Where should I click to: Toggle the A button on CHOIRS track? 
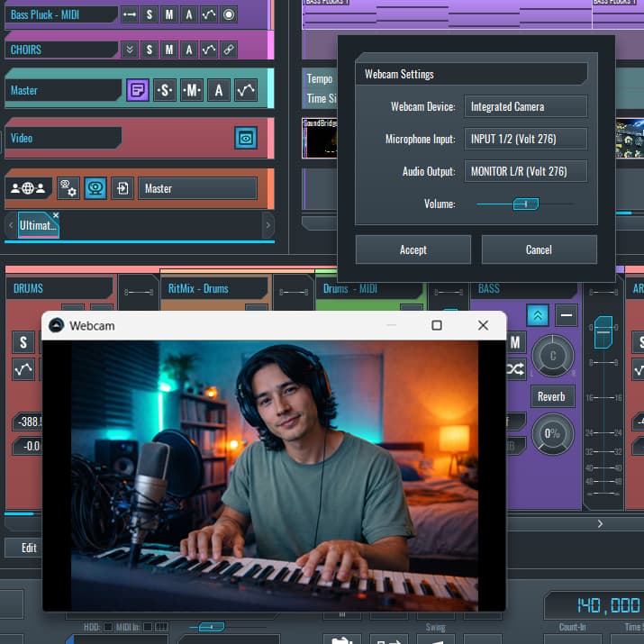pyautogui.click(x=189, y=50)
